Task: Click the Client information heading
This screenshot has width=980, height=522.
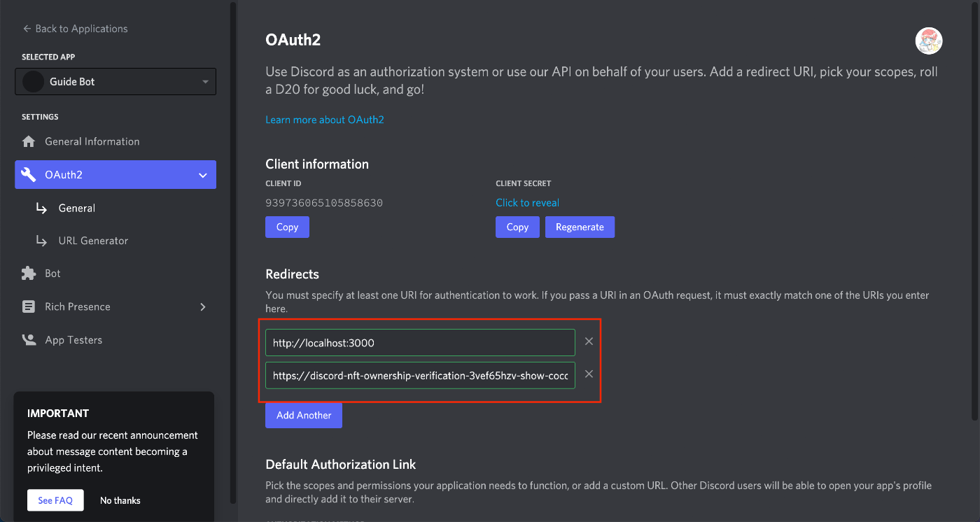Action: click(x=317, y=164)
